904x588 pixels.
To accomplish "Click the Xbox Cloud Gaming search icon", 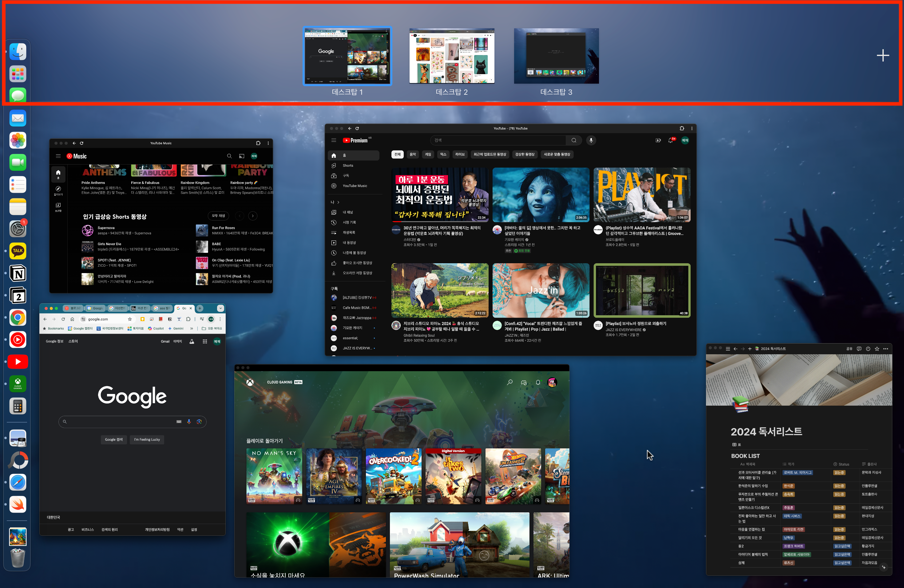I will (x=510, y=382).
